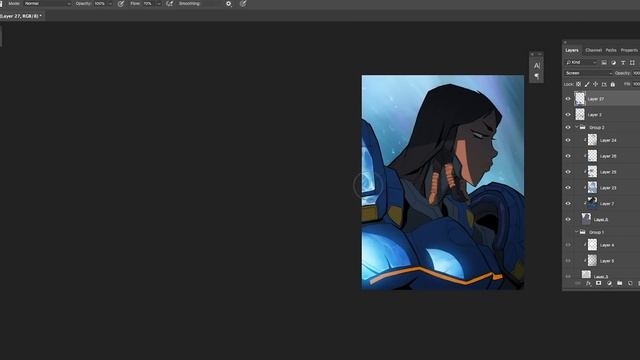Hide Layer 3 with eye icon
This screenshot has height=360, width=640.
point(568,115)
